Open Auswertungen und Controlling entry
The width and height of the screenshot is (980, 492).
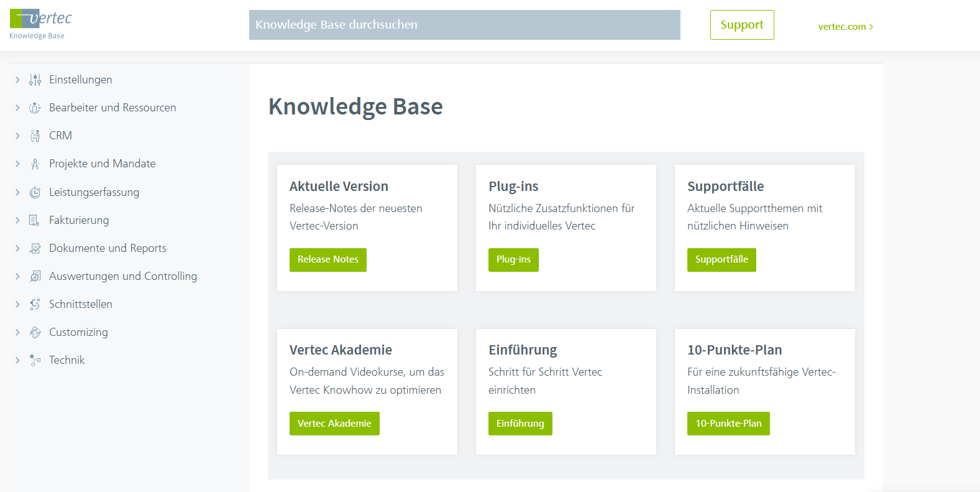click(x=123, y=276)
